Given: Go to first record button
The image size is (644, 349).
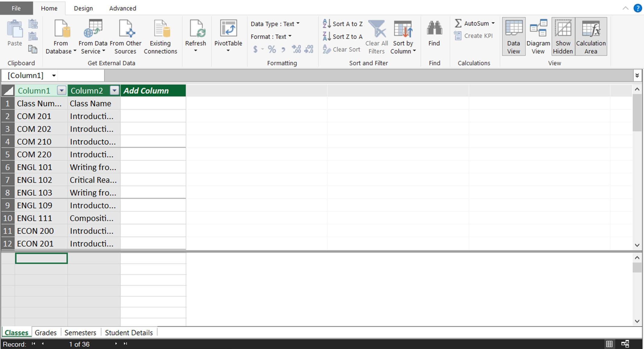Looking at the screenshot, I should [33, 344].
